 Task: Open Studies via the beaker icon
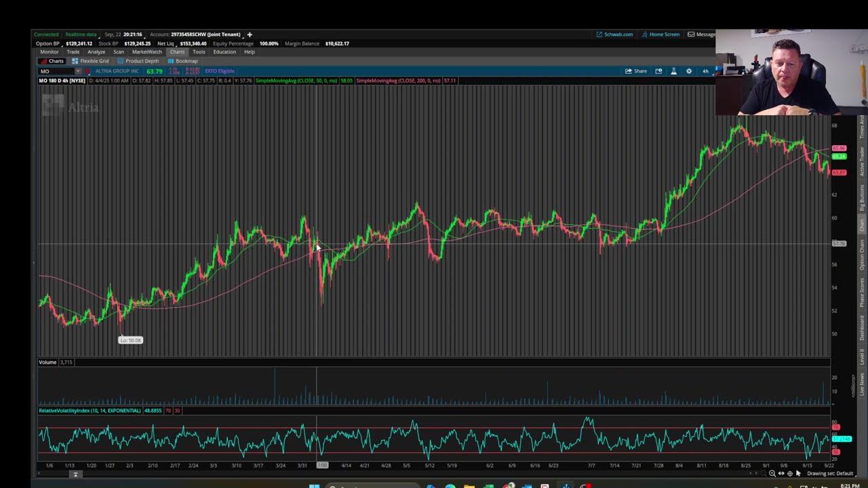coord(673,71)
